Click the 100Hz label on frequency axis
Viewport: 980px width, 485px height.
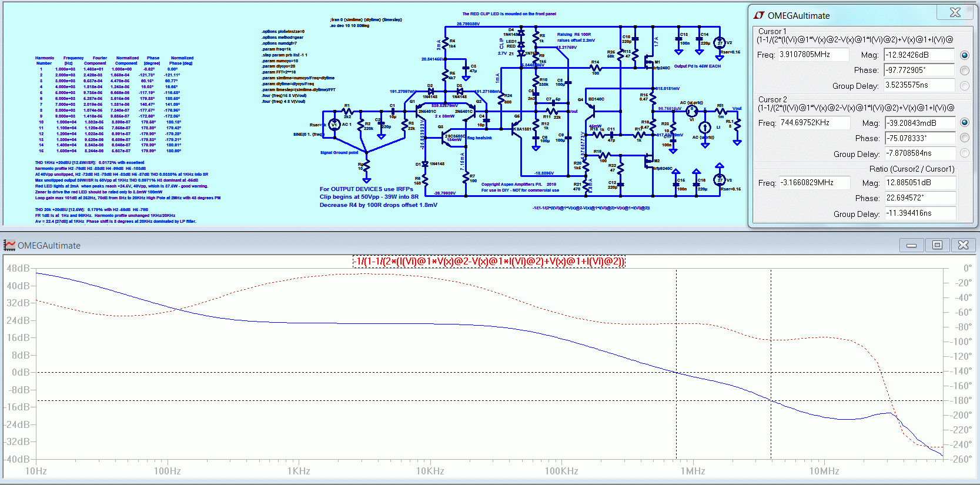point(168,471)
